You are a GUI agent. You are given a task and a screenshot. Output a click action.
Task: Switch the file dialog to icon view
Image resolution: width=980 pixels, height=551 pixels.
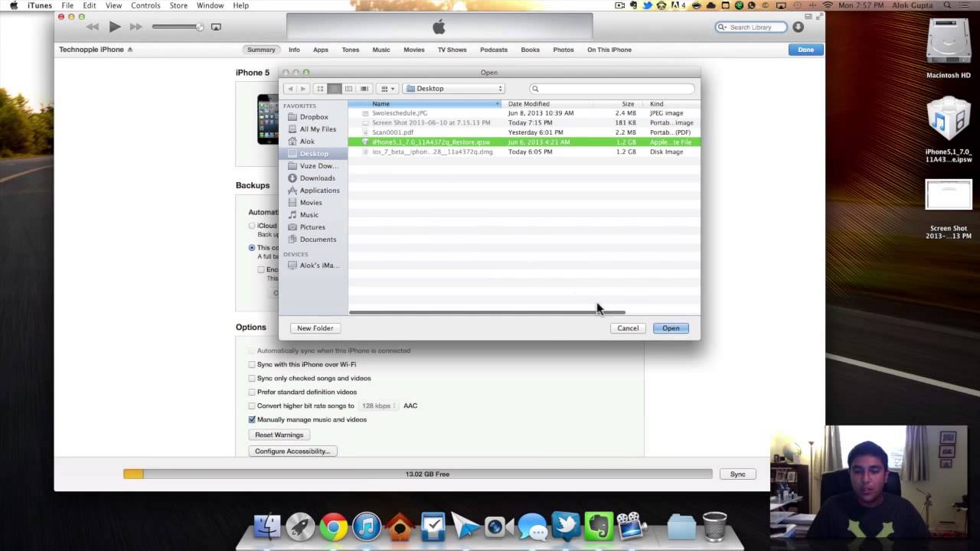click(320, 89)
